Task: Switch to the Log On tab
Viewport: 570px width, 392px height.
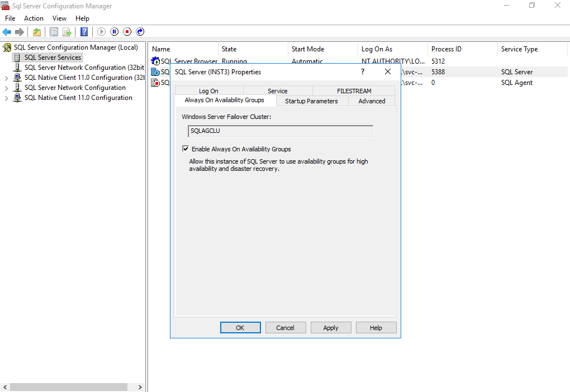Action: point(208,91)
